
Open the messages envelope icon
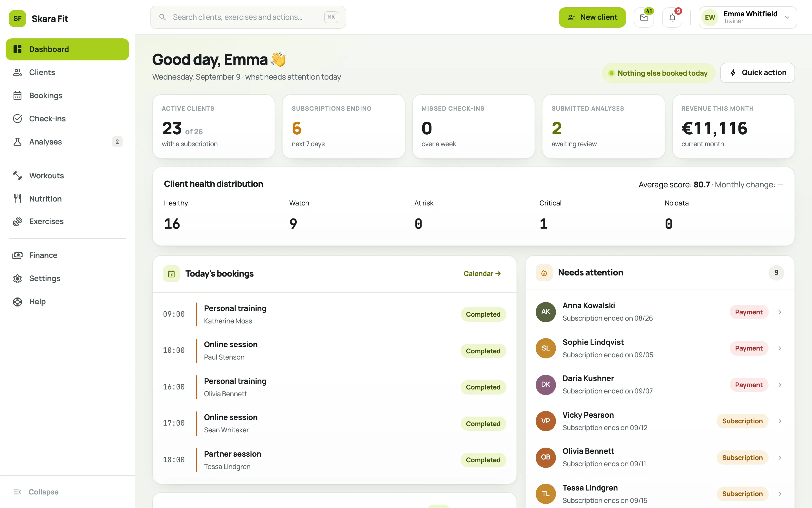(x=644, y=17)
